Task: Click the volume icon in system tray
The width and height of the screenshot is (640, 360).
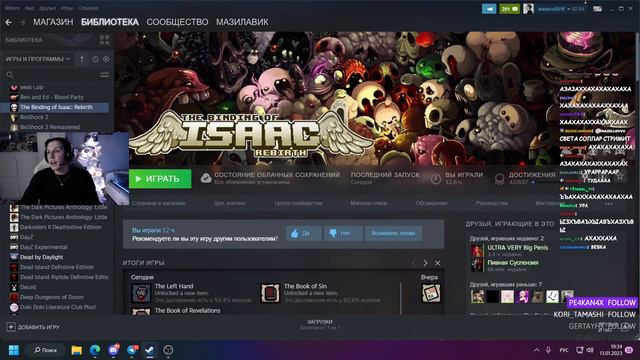Action: pyautogui.click(x=590, y=350)
